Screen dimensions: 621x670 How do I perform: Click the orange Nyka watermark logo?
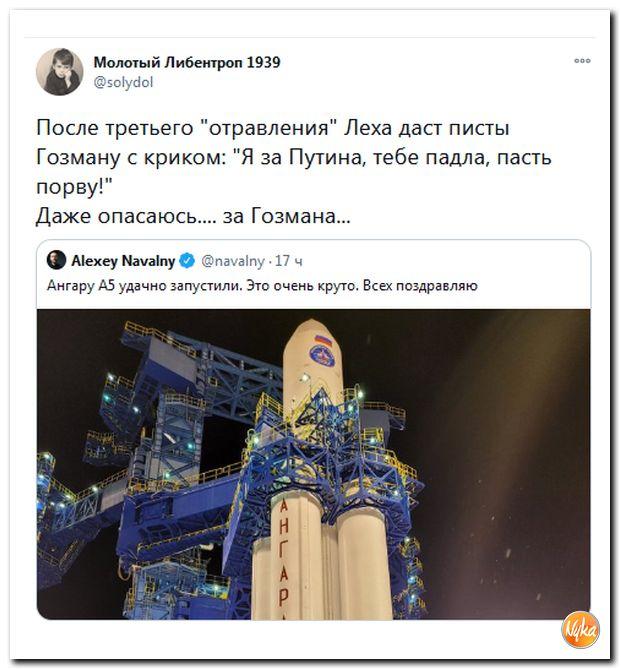(x=580, y=629)
